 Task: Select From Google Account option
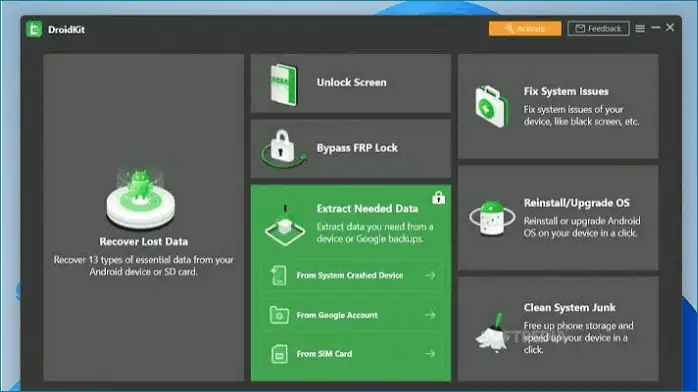(353, 315)
